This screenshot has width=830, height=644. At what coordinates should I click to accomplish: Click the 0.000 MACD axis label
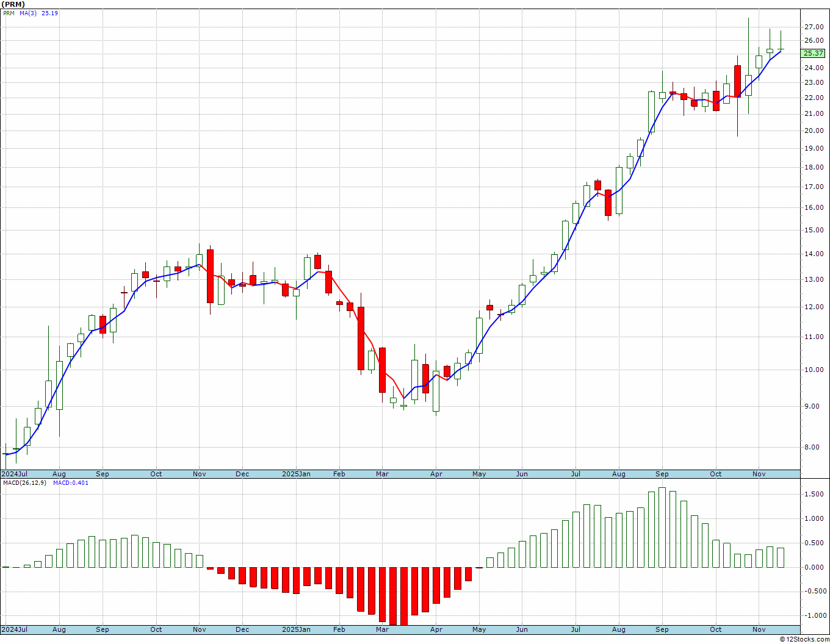point(814,567)
